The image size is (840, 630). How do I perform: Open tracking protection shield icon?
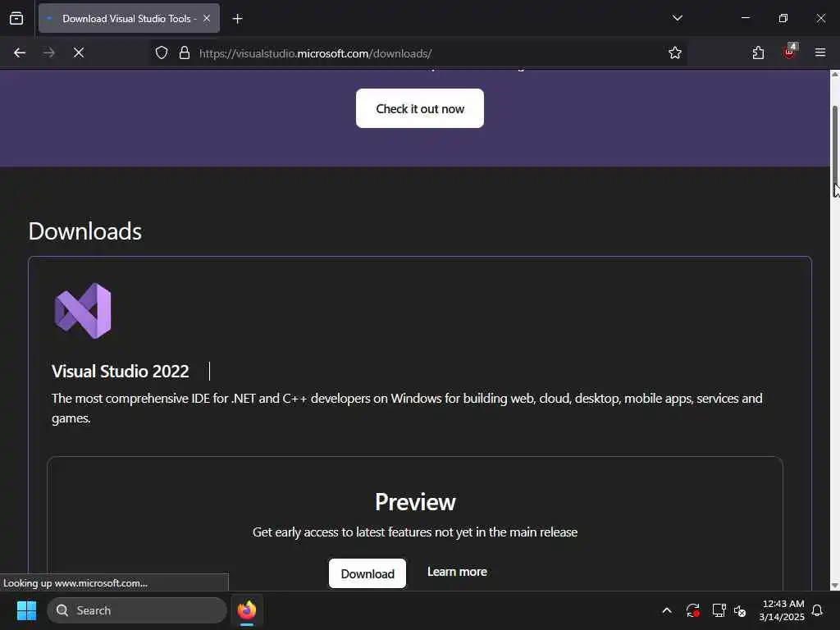pyautogui.click(x=162, y=53)
